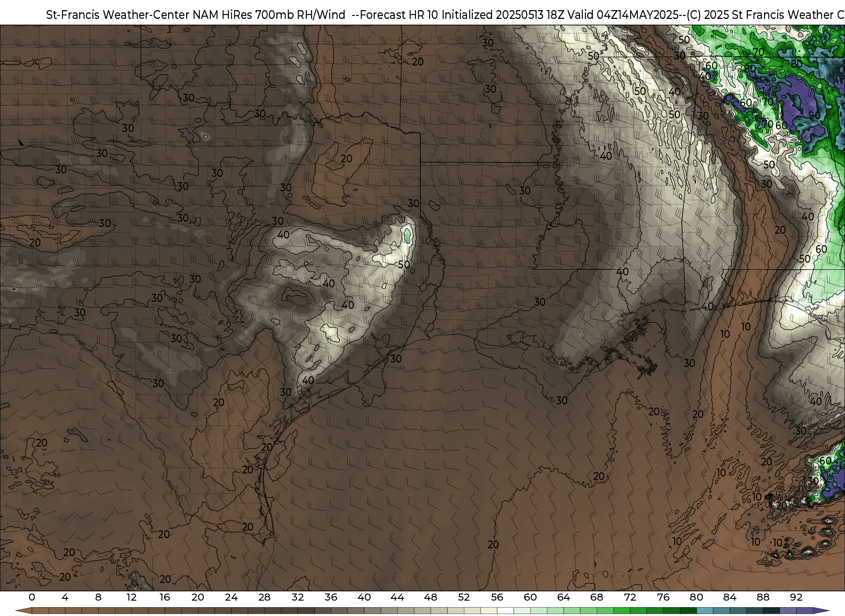Screen dimensions: 845x616
Task: Click the colorbar label 88
Action: coord(763,598)
